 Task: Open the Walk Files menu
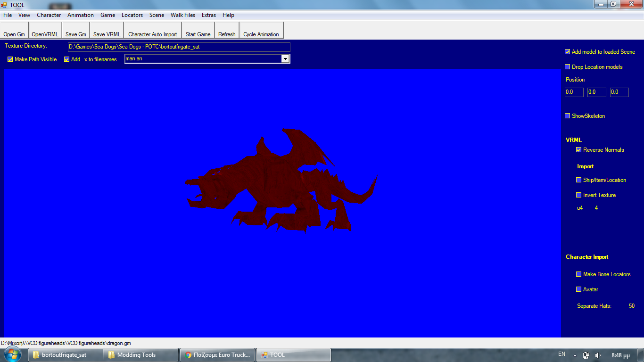click(183, 15)
